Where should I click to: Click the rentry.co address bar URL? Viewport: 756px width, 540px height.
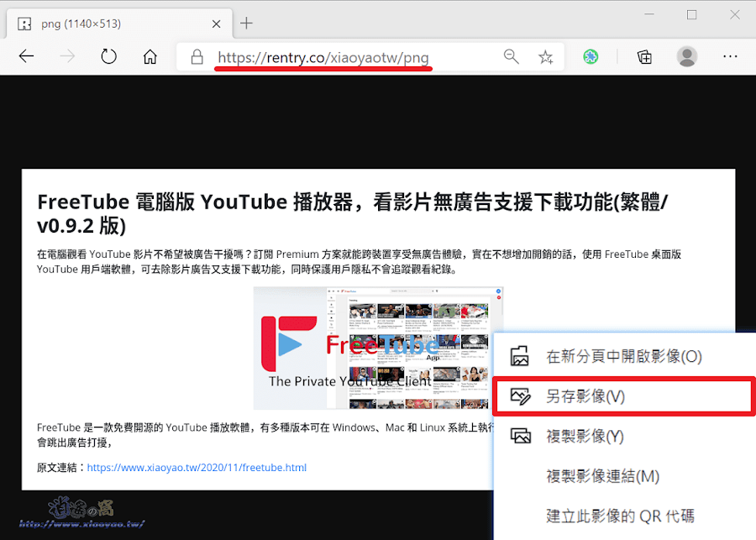coord(323,56)
